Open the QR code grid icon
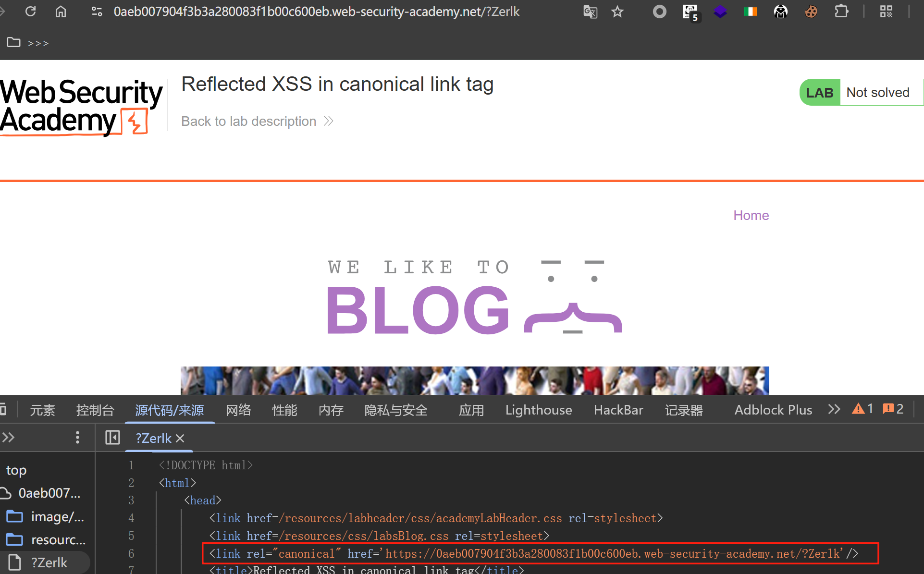This screenshot has height=574, width=924. (886, 11)
